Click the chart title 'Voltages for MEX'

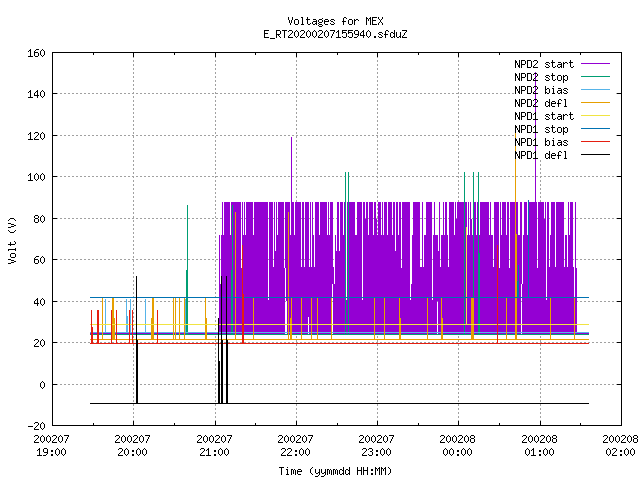pyautogui.click(x=335, y=21)
